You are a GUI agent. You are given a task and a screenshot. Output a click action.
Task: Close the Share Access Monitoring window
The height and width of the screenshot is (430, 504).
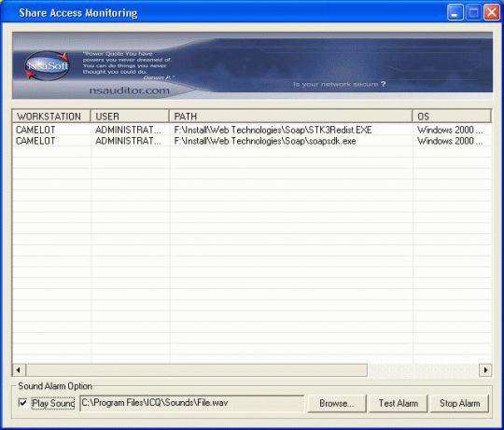coord(492,12)
